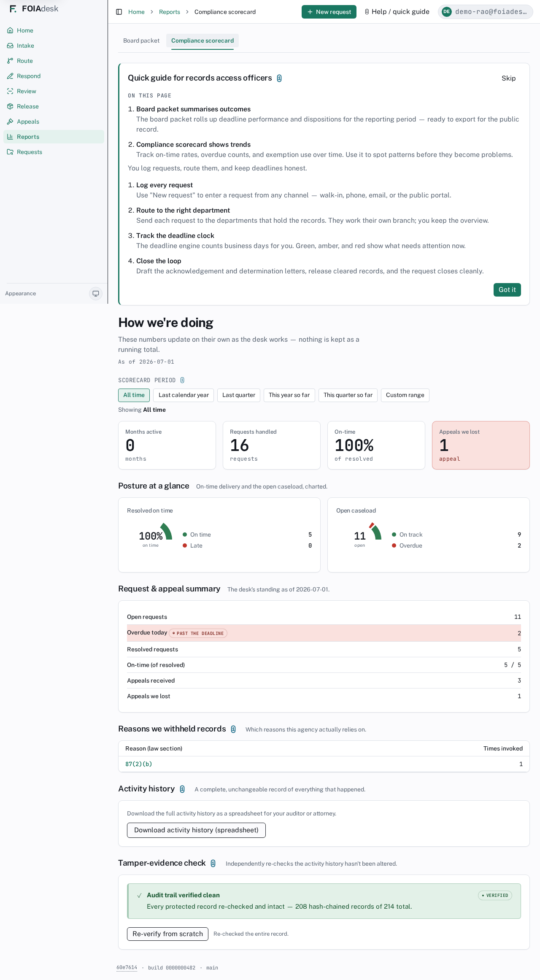
Task: Click the Months active card
Action: pyautogui.click(x=167, y=445)
